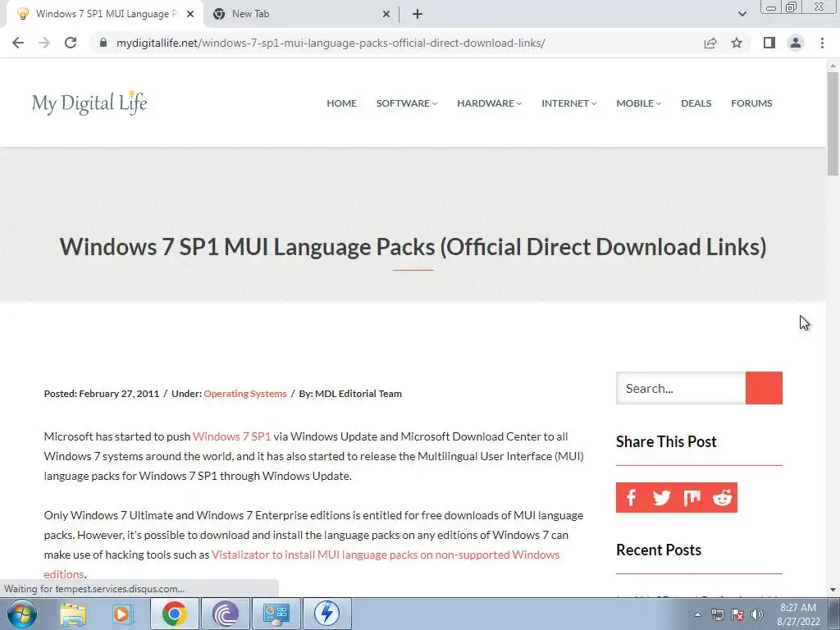Click the padlock site info icon
Image resolution: width=840 pixels, height=630 pixels.
[103, 43]
